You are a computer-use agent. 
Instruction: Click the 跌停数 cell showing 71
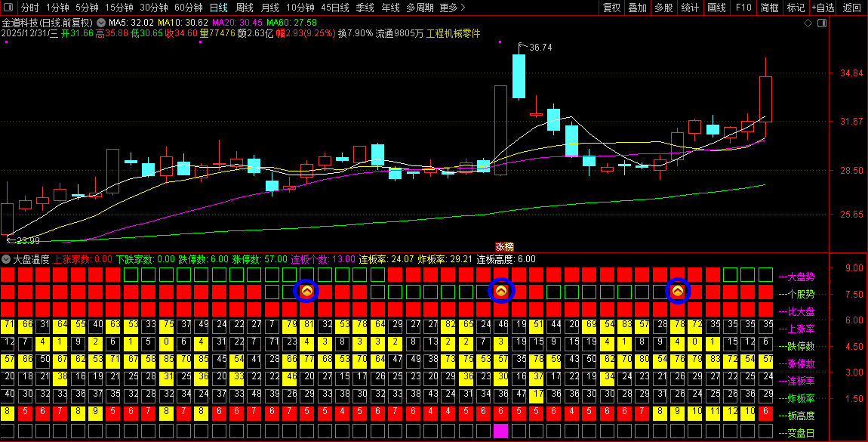[272, 344]
